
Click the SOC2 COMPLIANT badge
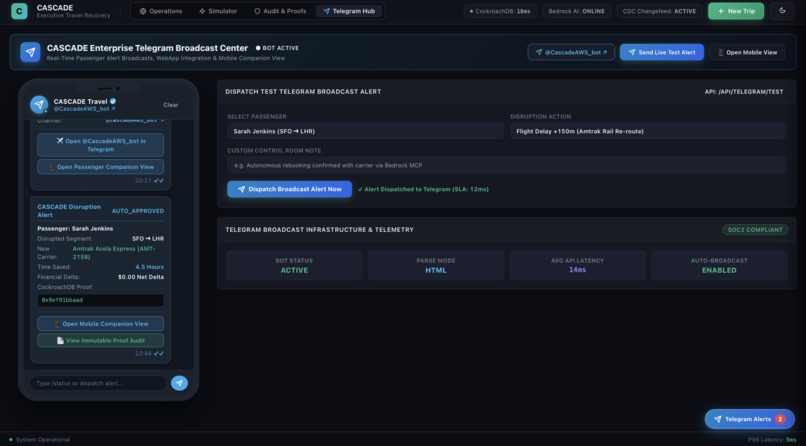pos(755,230)
